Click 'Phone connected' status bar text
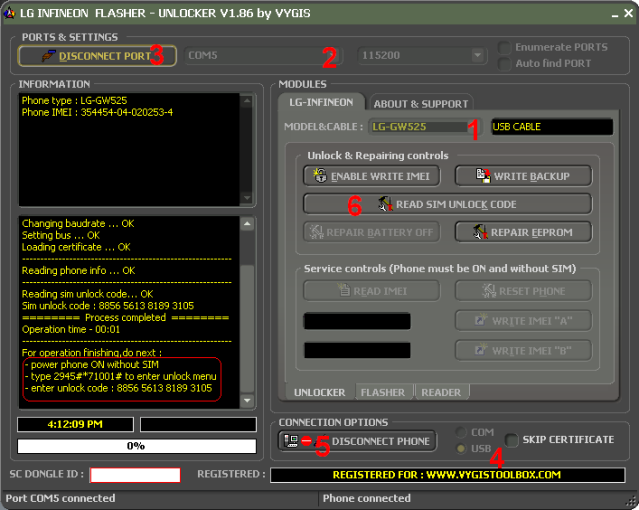 [367, 498]
